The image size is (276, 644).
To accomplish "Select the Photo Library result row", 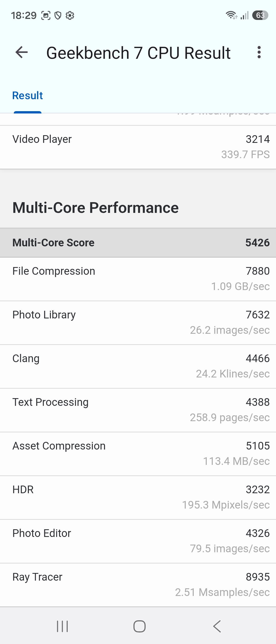I will click(x=138, y=323).
